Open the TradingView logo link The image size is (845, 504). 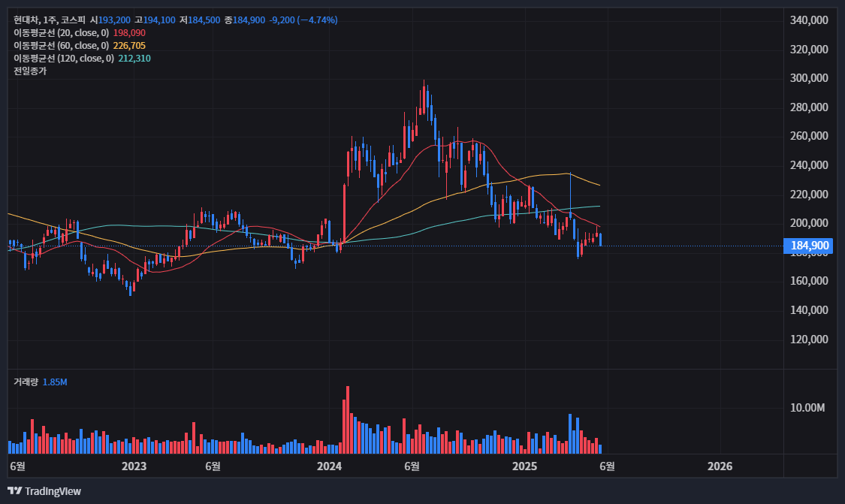(44, 491)
